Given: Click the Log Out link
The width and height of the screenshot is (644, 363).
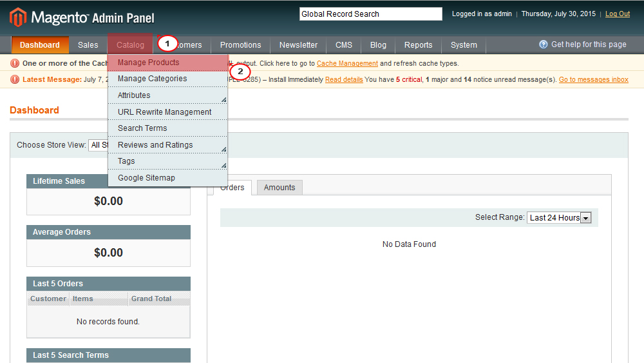Looking at the screenshot, I should (x=618, y=14).
